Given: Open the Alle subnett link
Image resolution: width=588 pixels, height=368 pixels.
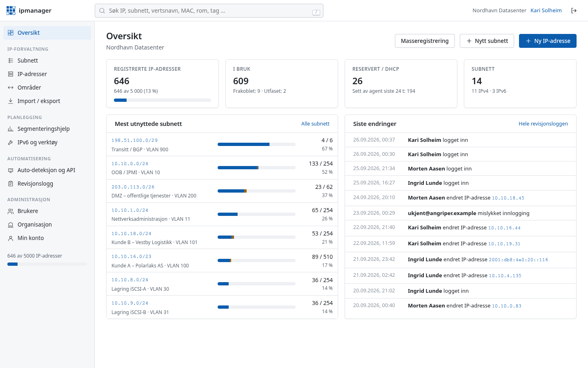Looking at the screenshot, I should 315,123.
